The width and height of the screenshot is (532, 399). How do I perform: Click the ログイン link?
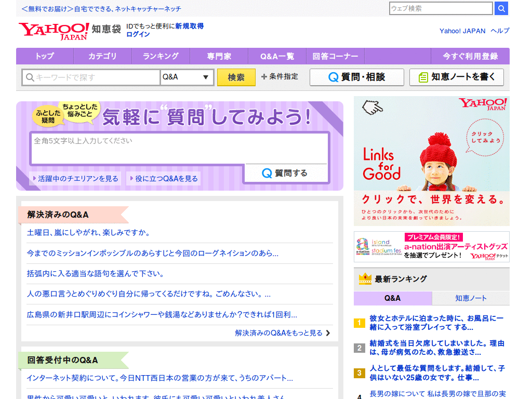pyautogui.click(x=138, y=34)
